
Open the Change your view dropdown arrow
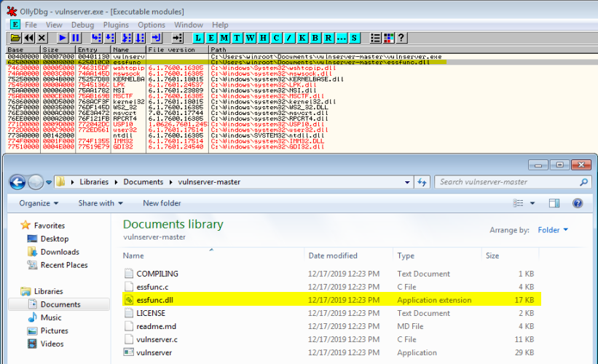pyautogui.click(x=532, y=203)
